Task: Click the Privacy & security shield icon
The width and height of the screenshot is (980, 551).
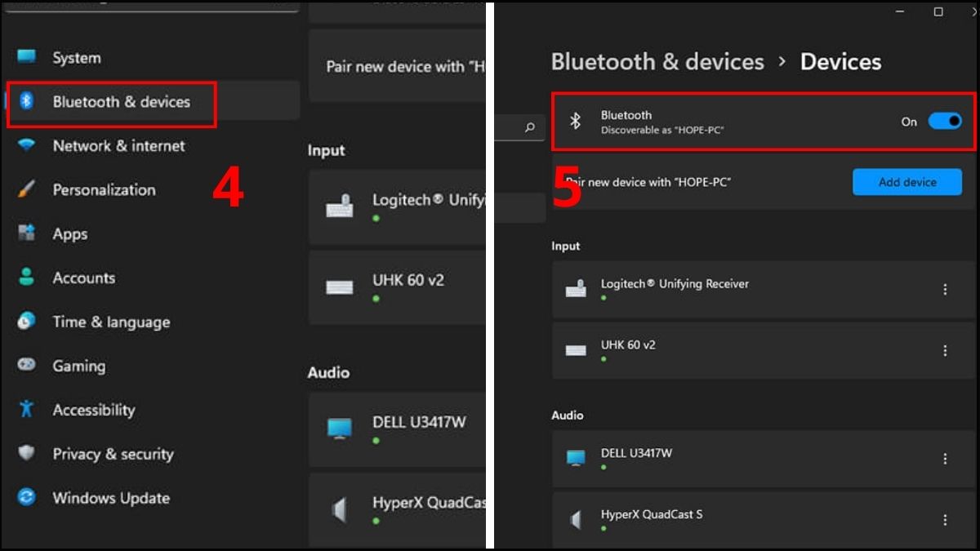Action: pyautogui.click(x=25, y=454)
